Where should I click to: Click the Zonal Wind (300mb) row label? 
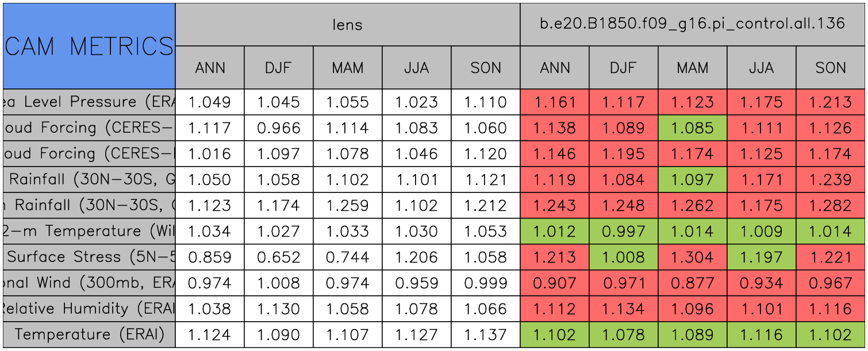point(89,283)
